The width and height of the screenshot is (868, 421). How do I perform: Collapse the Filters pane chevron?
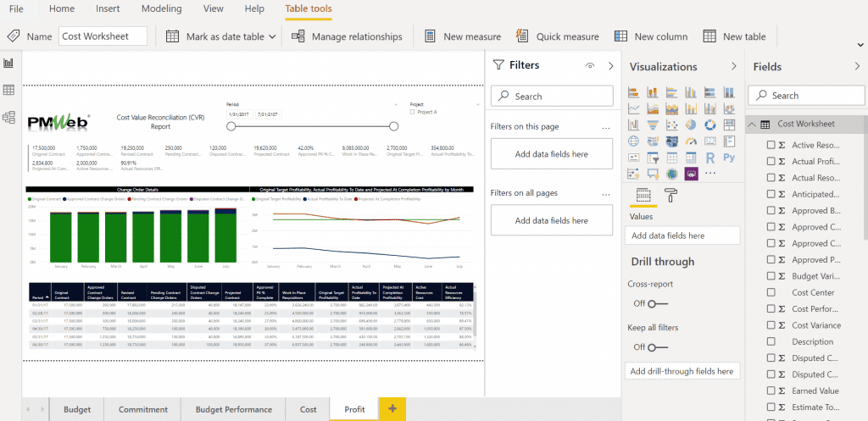611,66
